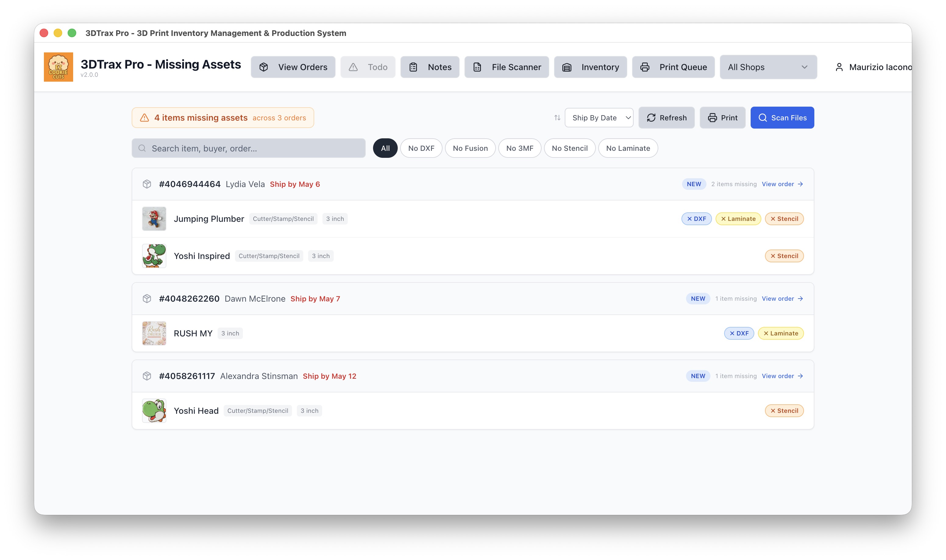Open the Ship By Date sort dropdown
The height and width of the screenshot is (560, 946).
pos(599,118)
